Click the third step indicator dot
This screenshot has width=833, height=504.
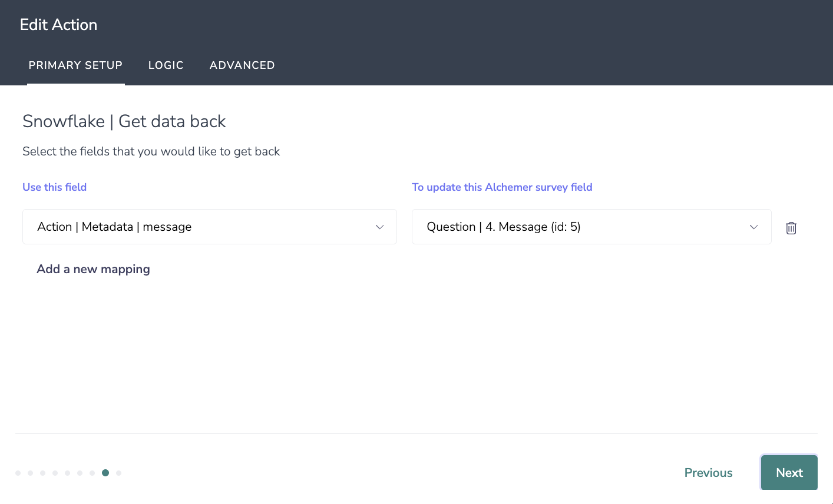(x=42, y=473)
